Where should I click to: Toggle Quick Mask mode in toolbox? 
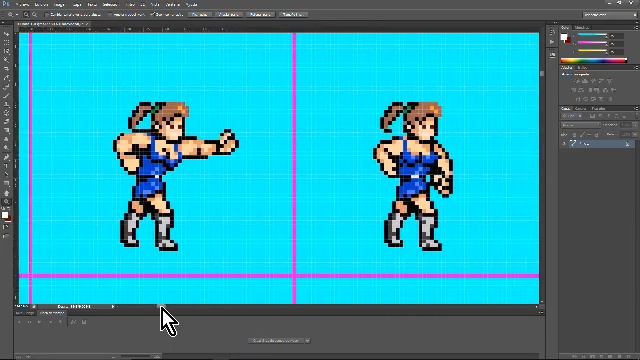tap(6, 227)
